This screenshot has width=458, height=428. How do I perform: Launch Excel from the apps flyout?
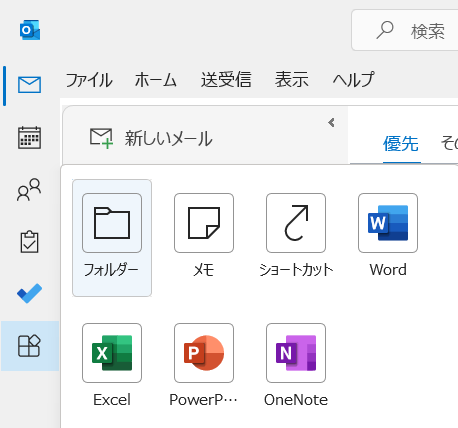(x=112, y=353)
